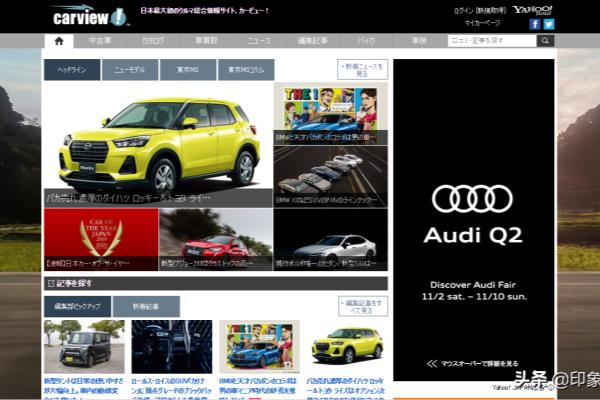Viewport: 600px width, 400px height.
Task: Click the ログイン link
Action: 464,11
